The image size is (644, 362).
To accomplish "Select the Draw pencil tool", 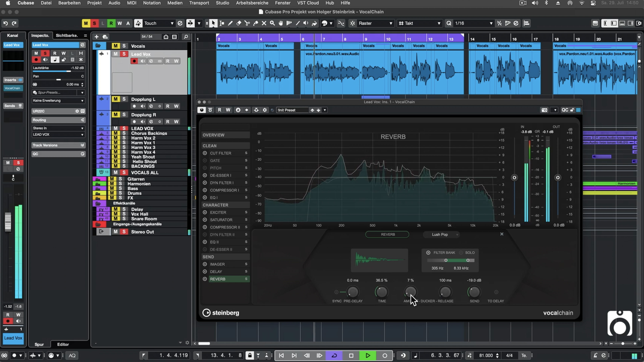I will [230, 23].
